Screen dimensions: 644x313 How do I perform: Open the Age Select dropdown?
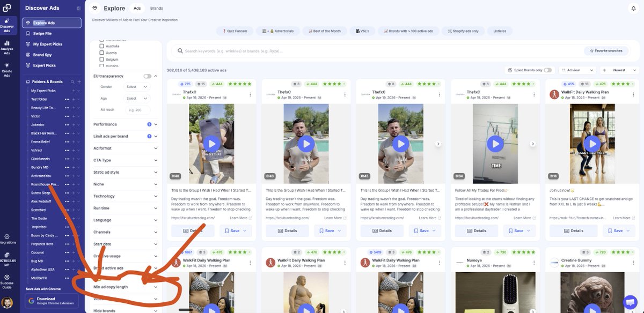136,98
